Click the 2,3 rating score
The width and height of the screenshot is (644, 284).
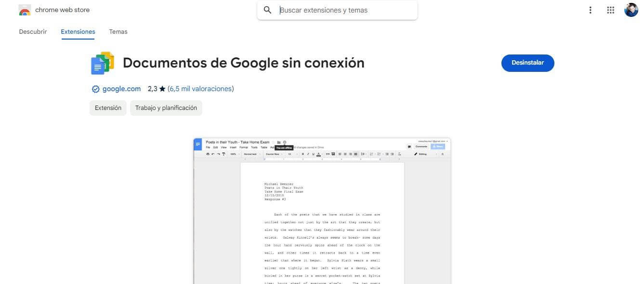coord(152,89)
